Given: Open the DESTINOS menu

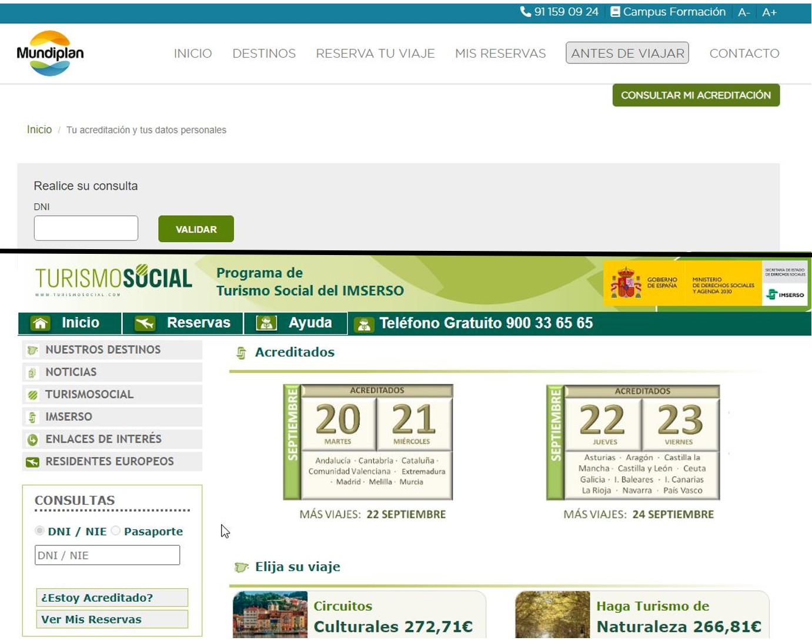Looking at the screenshot, I should [264, 53].
